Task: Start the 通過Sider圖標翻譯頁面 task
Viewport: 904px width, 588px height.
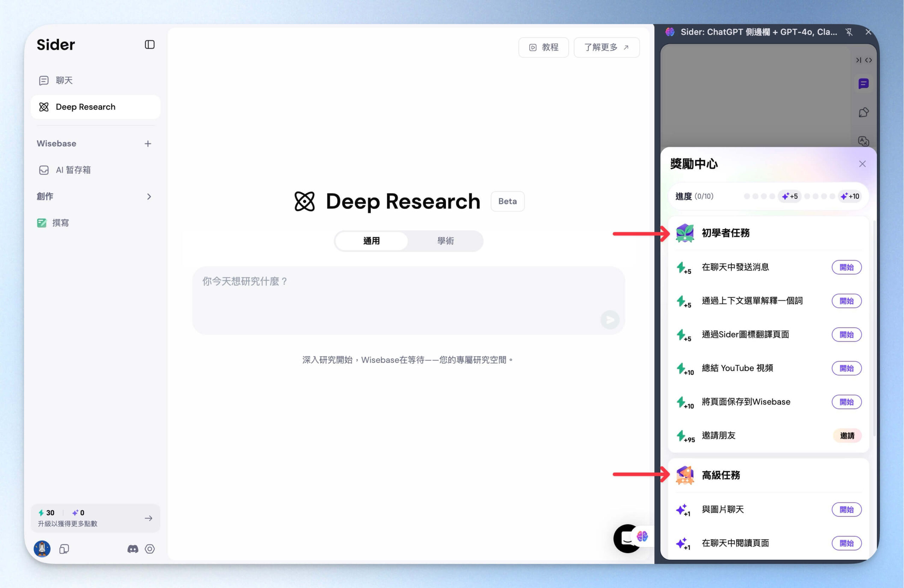Action: 846,335
